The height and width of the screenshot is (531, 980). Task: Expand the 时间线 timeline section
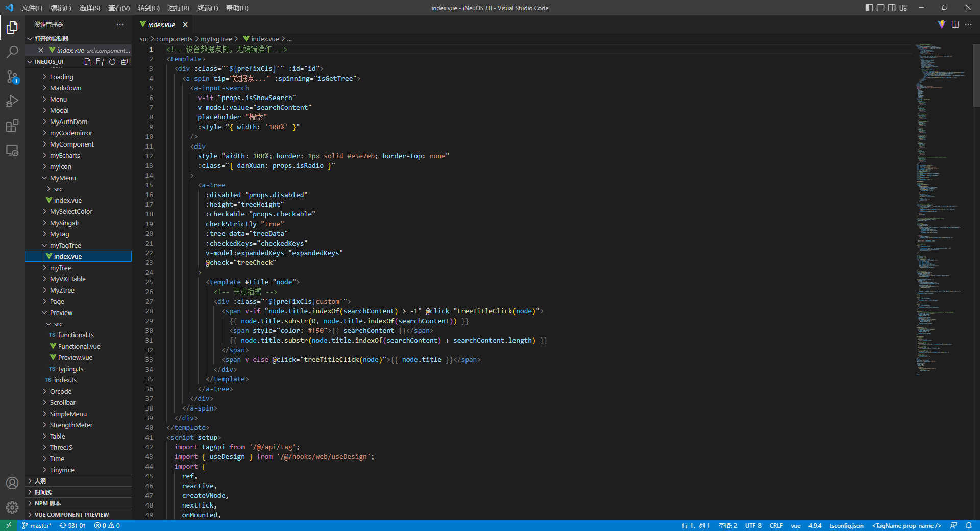click(x=78, y=492)
